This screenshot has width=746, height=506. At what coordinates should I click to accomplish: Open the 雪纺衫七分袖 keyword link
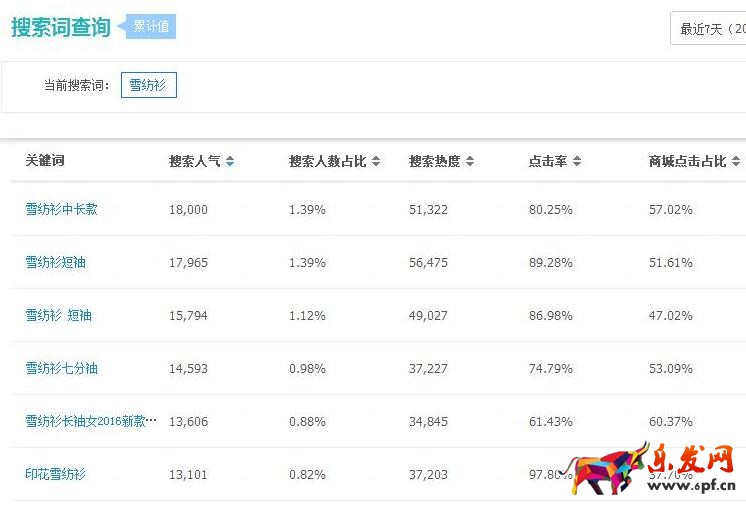click(61, 369)
